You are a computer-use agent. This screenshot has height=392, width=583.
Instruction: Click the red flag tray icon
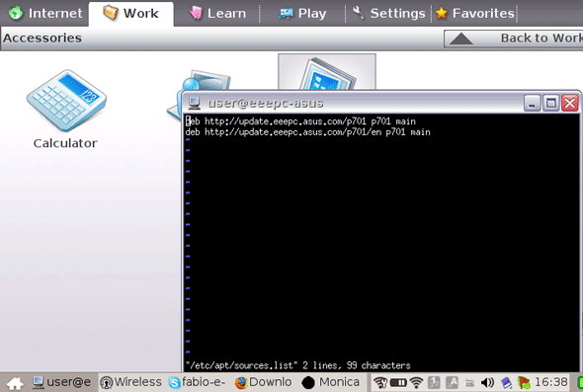click(x=524, y=382)
